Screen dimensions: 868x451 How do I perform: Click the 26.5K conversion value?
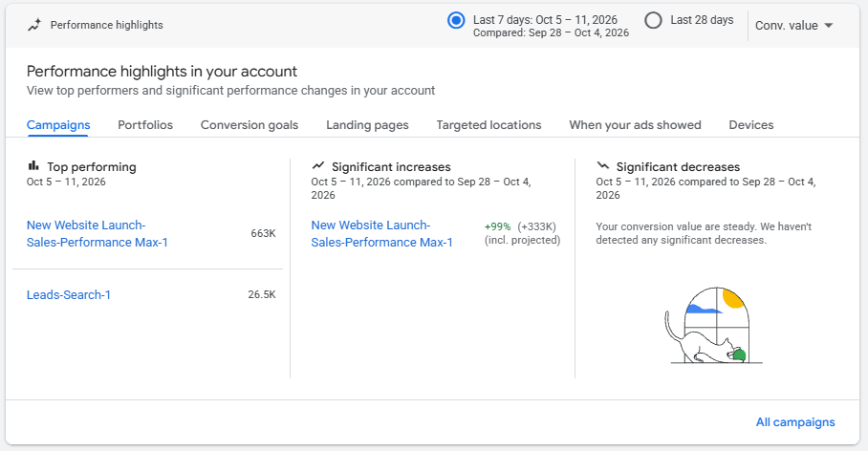[262, 294]
